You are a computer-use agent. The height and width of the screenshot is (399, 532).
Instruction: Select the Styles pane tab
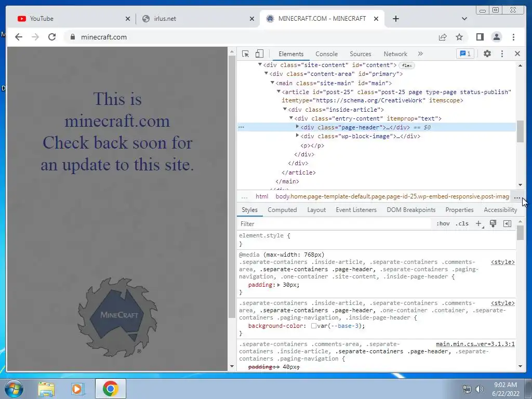pyautogui.click(x=249, y=210)
